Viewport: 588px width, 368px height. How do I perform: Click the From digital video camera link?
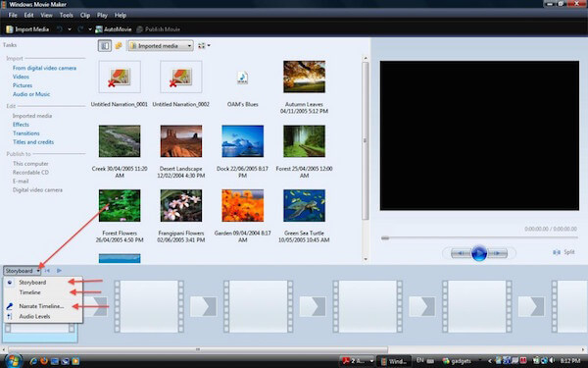(44, 68)
